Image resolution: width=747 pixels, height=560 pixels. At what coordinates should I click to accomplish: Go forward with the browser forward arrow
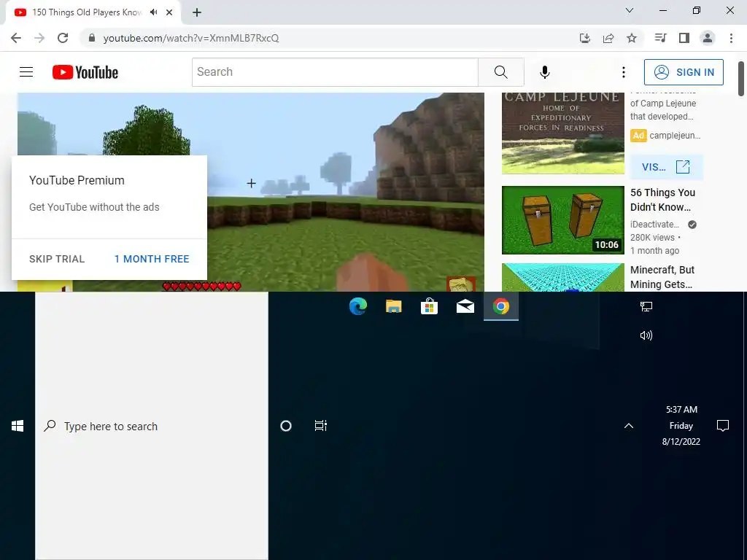click(39, 38)
